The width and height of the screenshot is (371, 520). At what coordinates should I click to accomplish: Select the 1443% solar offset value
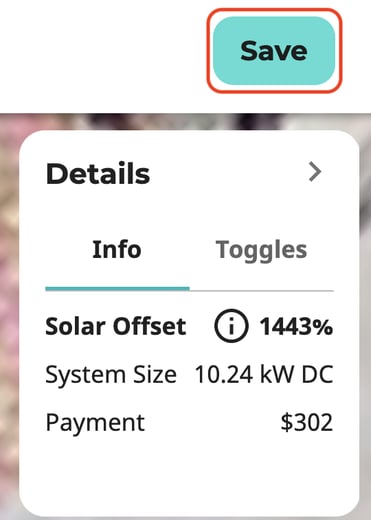coord(296,326)
